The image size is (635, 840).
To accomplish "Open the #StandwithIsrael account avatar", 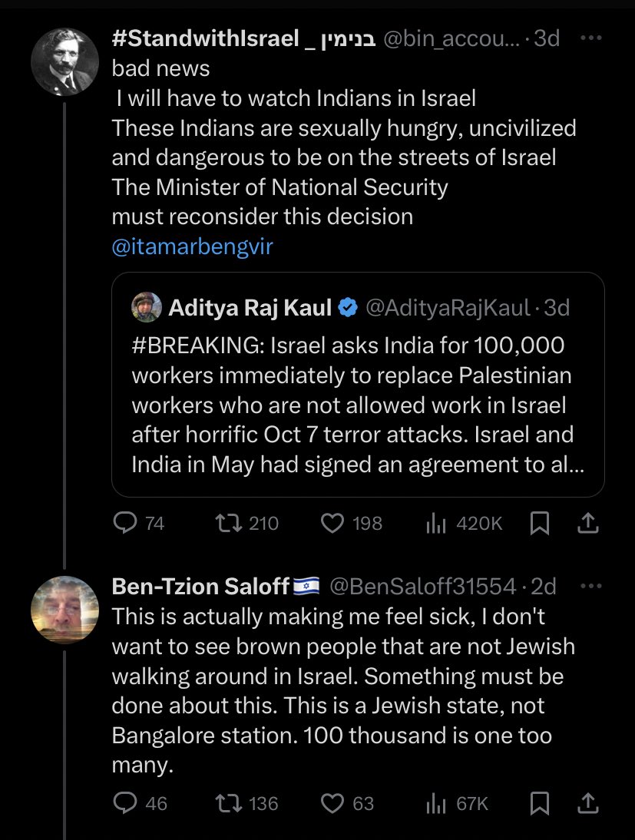I will pos(64,63).
